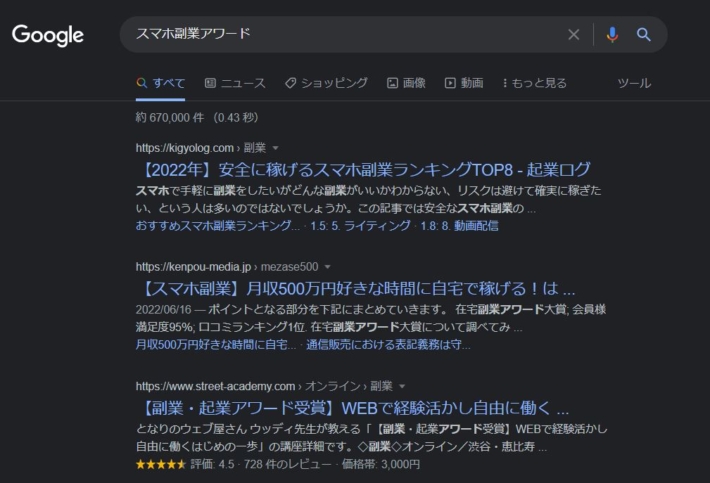The width and height of the screenshot is (710, 483).
Task: Go to the 動画 tab
Action: (x=464, y=83)
